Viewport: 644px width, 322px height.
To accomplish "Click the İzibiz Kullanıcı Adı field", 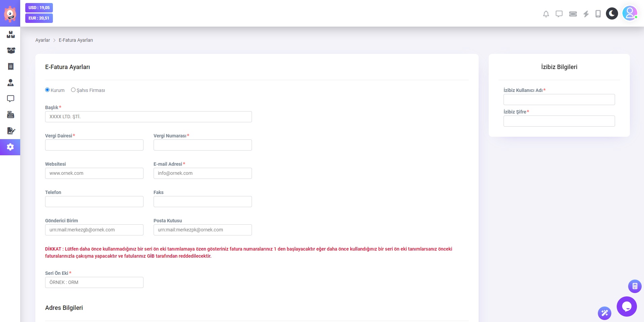I will pyautogui.click(x=559, y=100).
